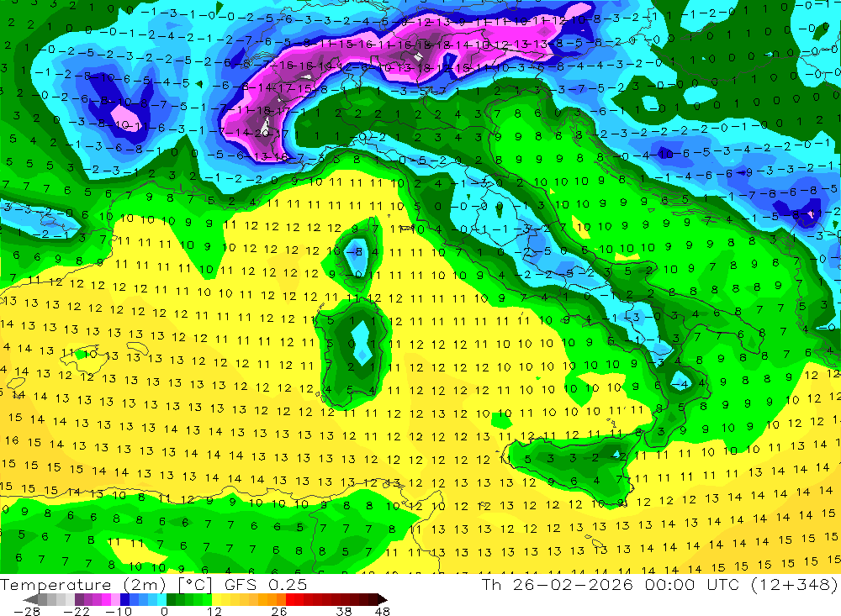This screenshot has width=841, height=616.
Task: Click the '12' value under the color scale
Action: [x=214, y=611]
